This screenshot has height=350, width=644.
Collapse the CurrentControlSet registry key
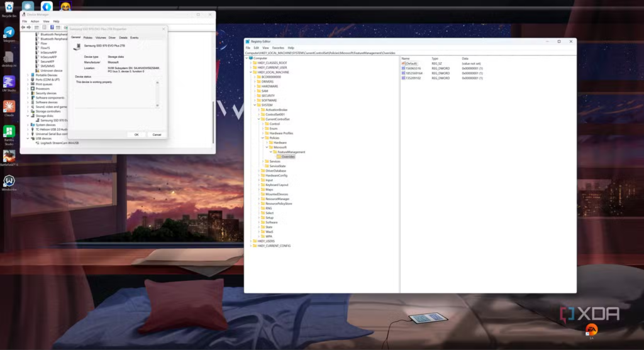(x=258, y=119)
